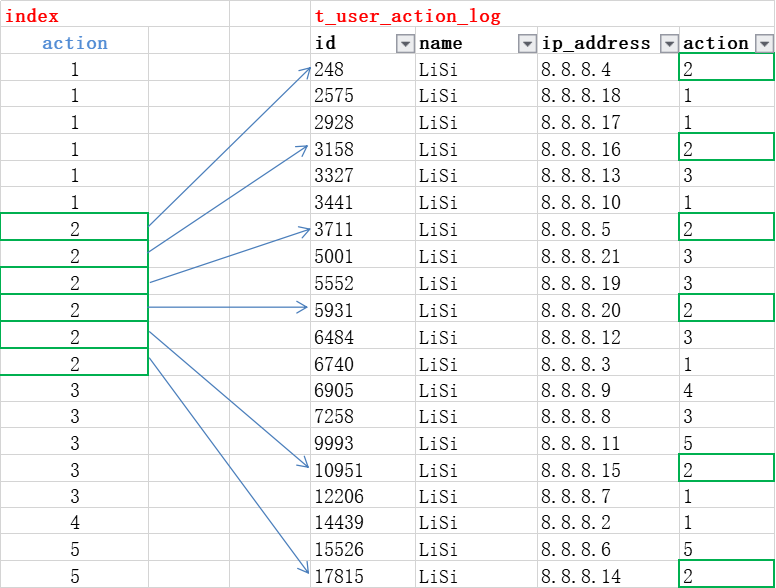Open the id column filter dropdown
Viewport: 776px width, 588px height.
tap(405, 44)
